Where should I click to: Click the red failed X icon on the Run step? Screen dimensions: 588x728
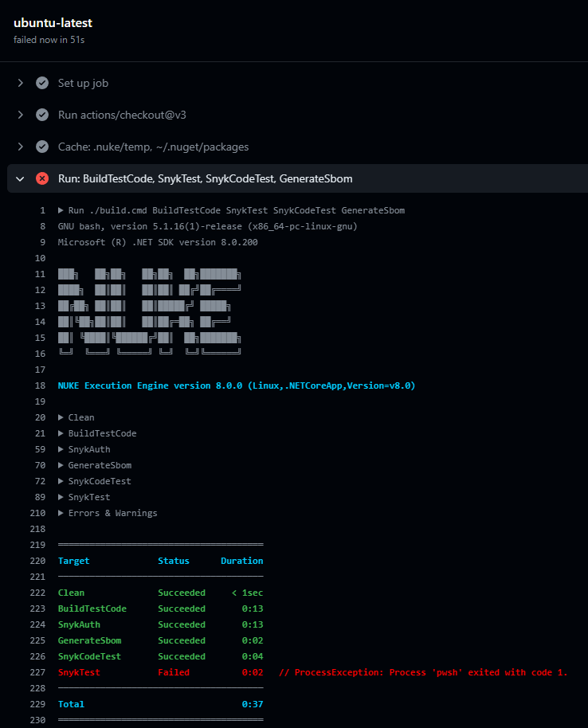click(42, 178)
